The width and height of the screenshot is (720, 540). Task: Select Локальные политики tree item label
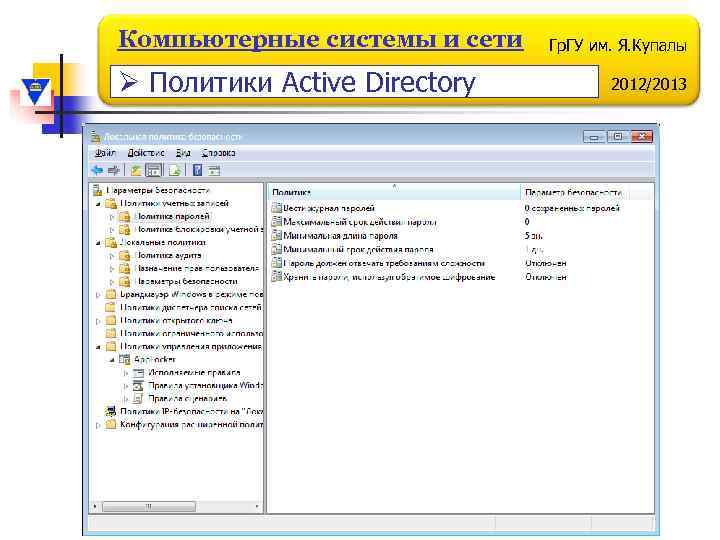pyautogui.click(x=163, y=242)
